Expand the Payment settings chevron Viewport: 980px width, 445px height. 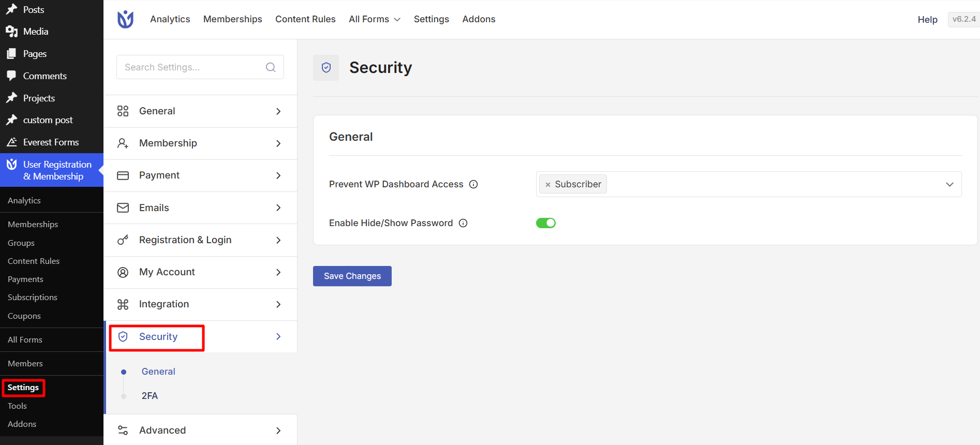278,175
